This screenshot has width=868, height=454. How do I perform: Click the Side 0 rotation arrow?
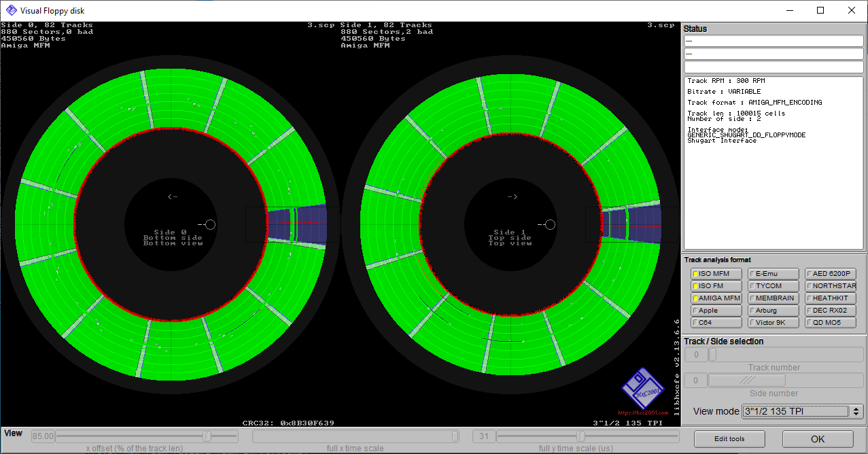173,197
